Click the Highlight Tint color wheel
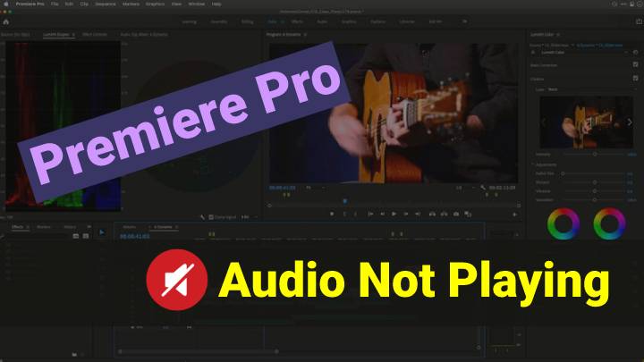The width and height of the screenshot is (644, 362). (x=609, y=223)
